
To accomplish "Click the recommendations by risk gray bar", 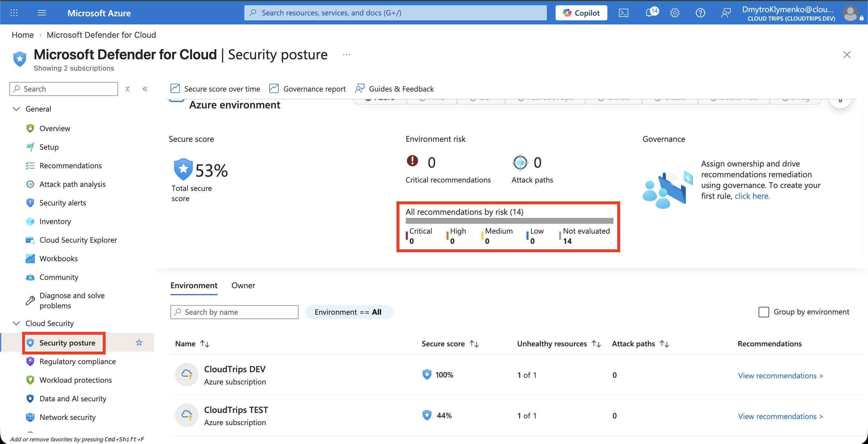I will click(509, 221).
